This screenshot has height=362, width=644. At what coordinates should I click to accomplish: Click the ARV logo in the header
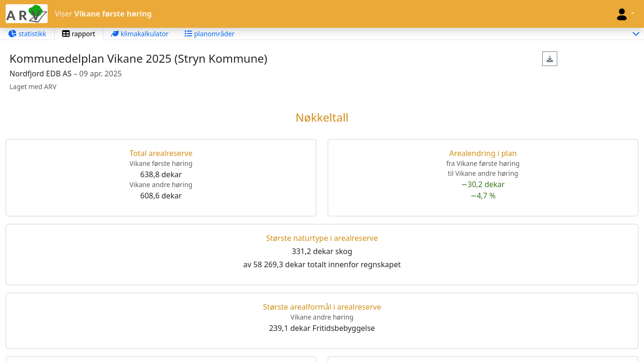[x=26, y=14]
